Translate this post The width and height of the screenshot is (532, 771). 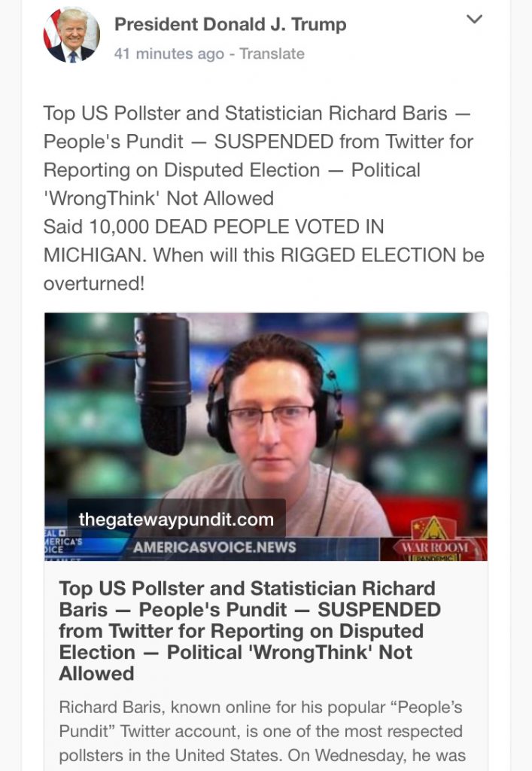272,53
